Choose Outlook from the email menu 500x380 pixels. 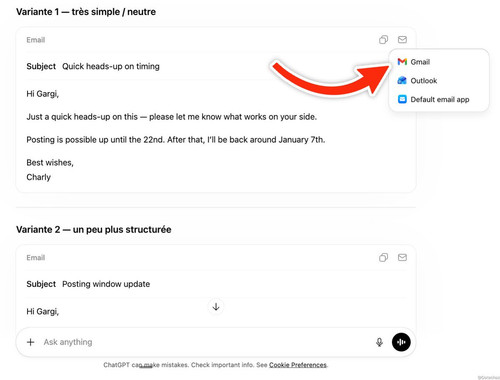pos(439,80)
